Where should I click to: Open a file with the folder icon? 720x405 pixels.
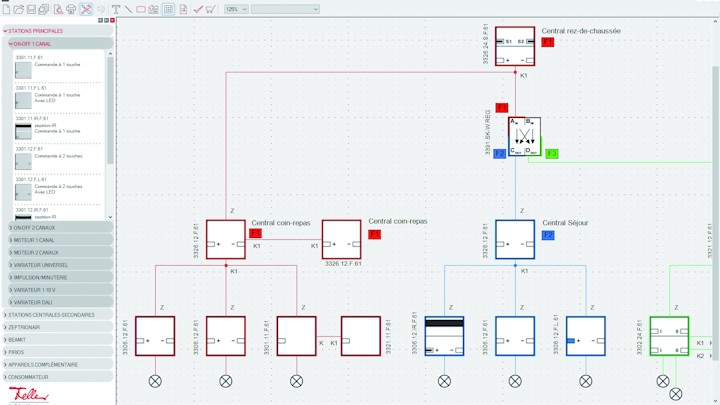pyautogui.click(x=19, y=9)
